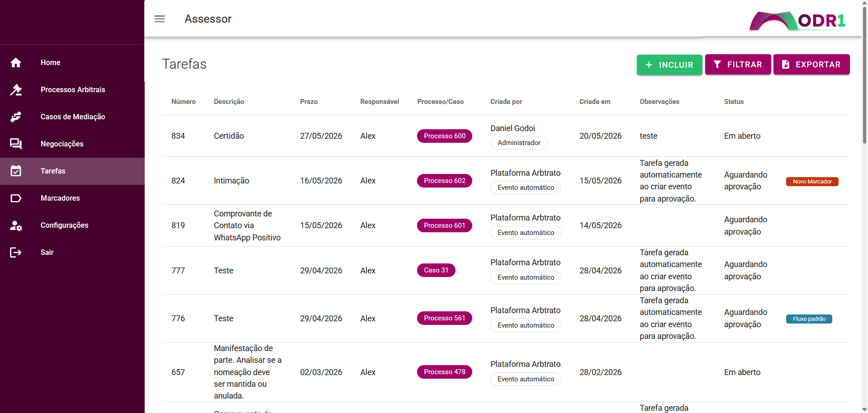Click the page vertical scrollbar thumb
This screenshot has height=413, width=868.
pyautogui.click(x=865, y=75)
